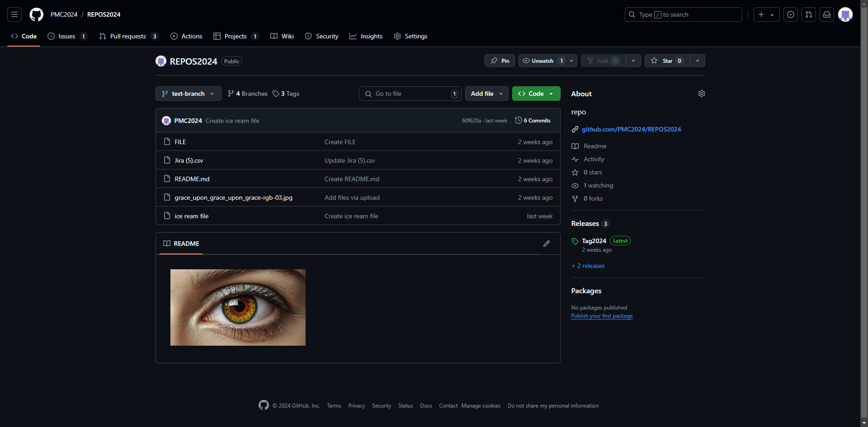The image size is (868, 427).
Task: Click the GitHub home logo
Action: pos(36,14)
